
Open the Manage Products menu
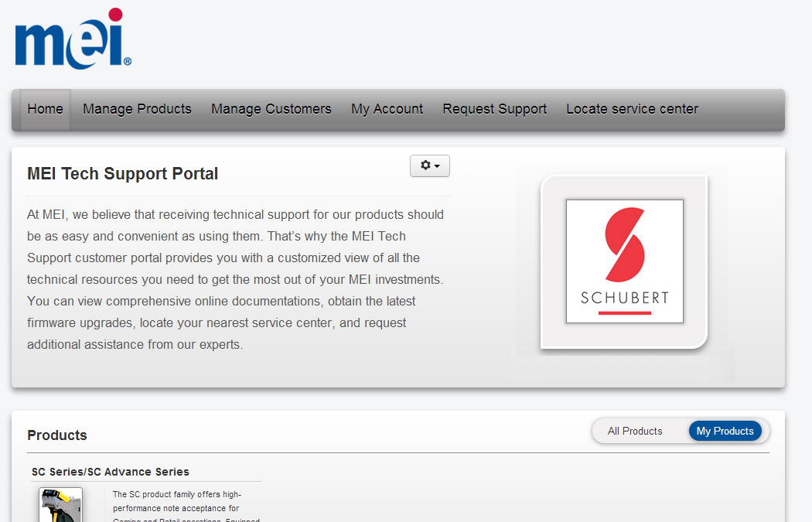click(x=137, y=109)
